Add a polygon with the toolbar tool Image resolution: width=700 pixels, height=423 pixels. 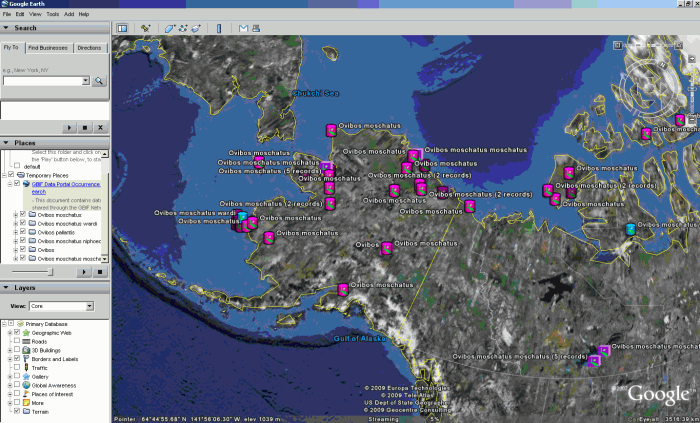(x=170, y=29)
